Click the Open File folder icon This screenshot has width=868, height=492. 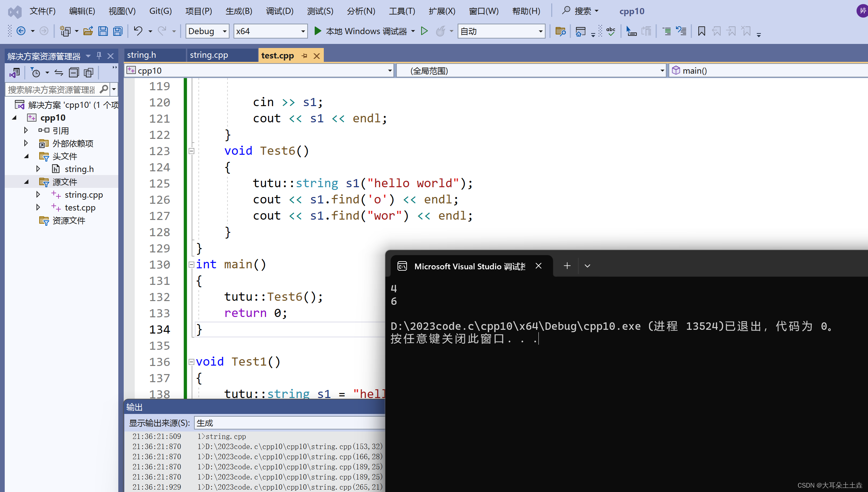[x=88, y=31]
